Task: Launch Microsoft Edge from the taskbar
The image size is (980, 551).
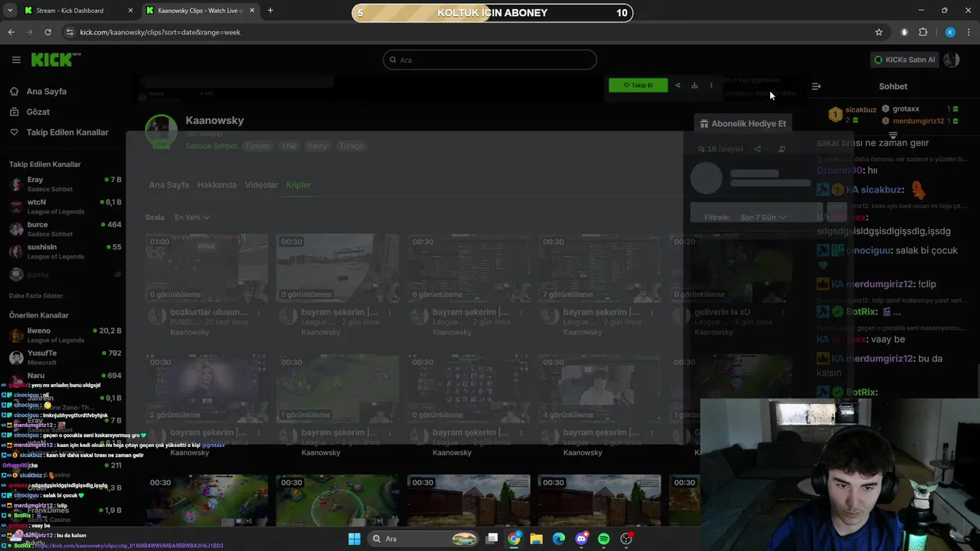Action: (x=559, y=539)
